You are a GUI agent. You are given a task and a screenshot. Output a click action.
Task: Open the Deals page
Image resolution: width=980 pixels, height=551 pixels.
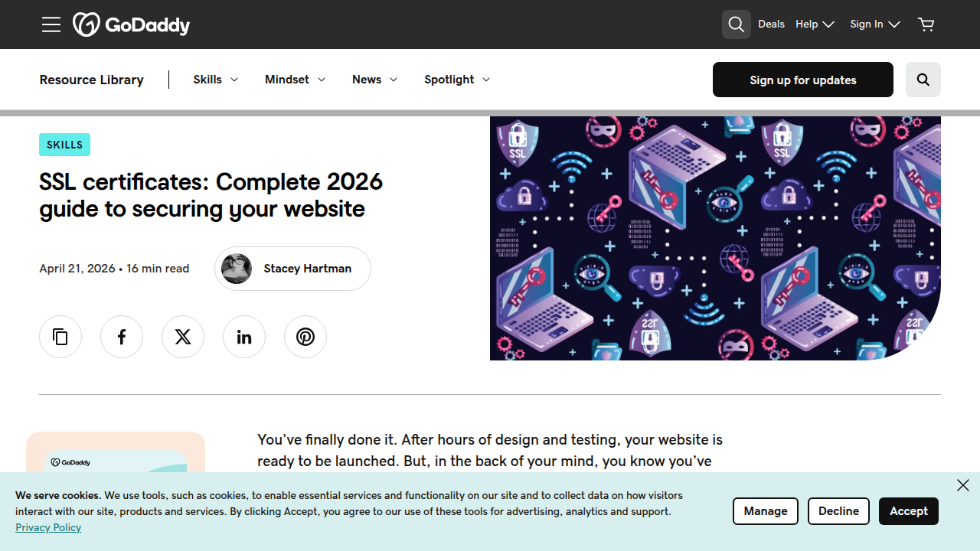pos(771,24)
